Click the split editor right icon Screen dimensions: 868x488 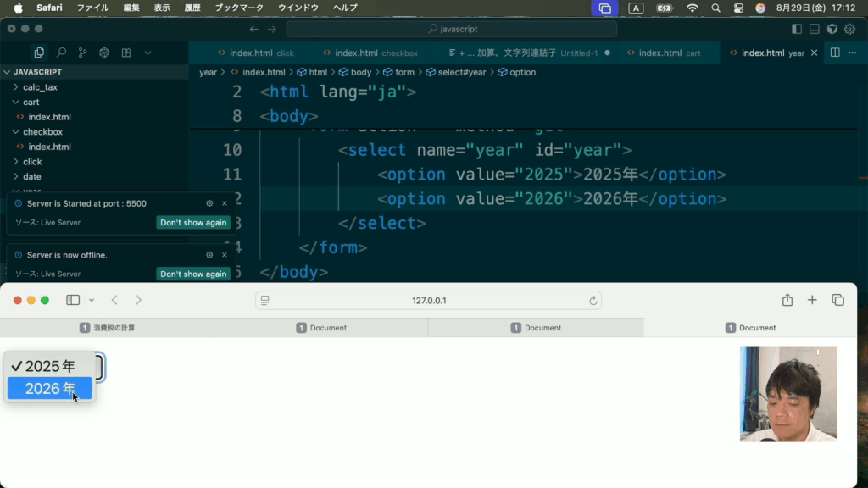pyautogui.click(x=835, y=53)
